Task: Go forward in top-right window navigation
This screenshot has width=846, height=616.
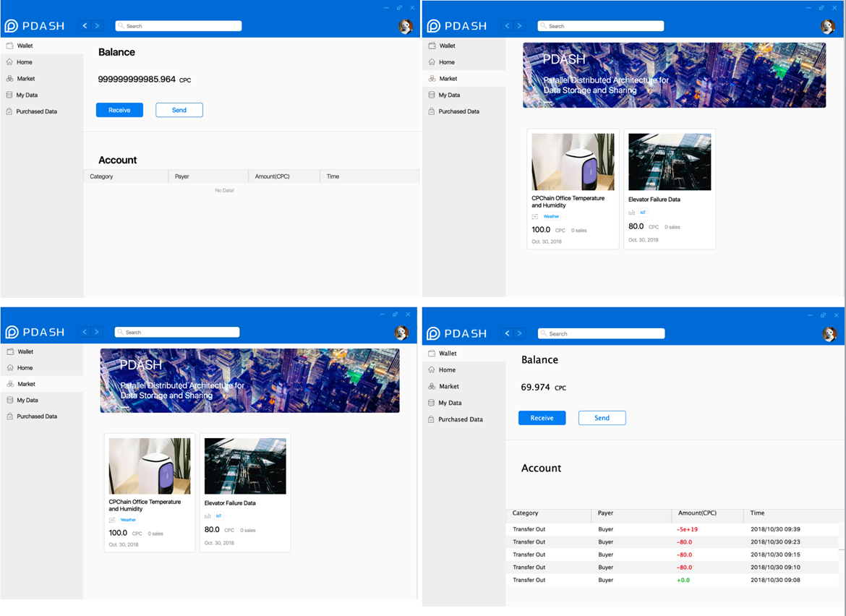Action: point(520,25)
